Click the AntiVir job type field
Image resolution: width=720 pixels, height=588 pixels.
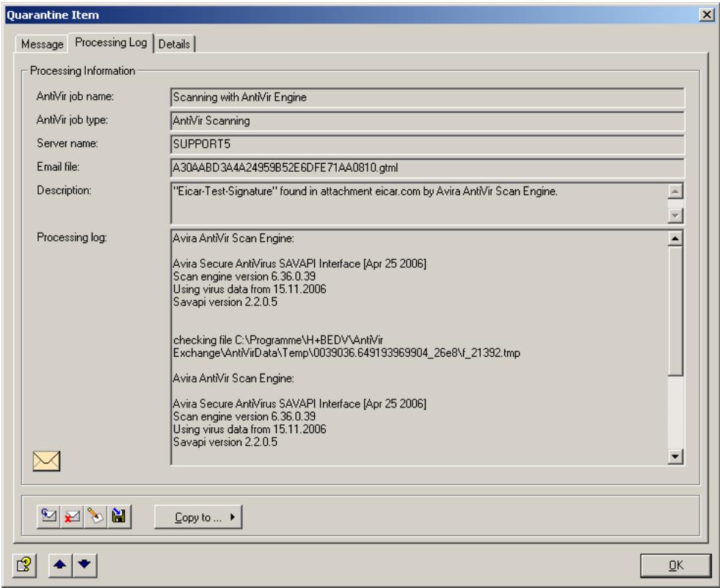coord(427,121)
